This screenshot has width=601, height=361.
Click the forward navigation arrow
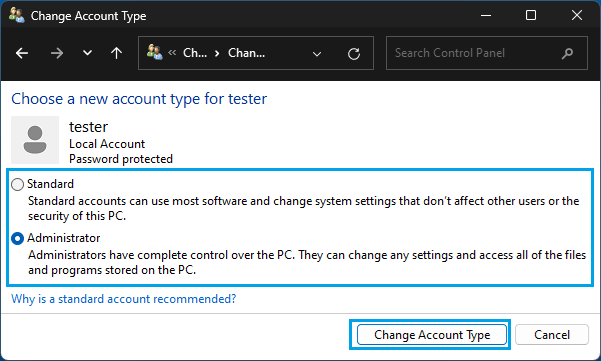click(x=57, y=53)
